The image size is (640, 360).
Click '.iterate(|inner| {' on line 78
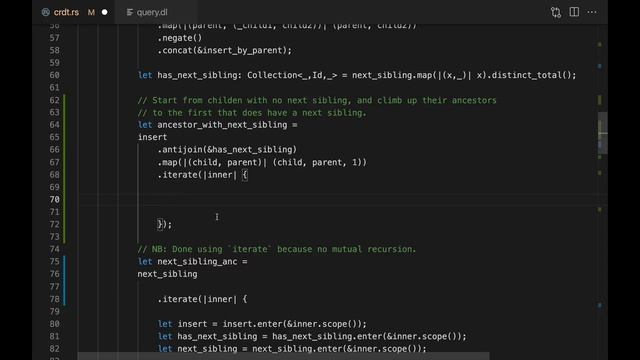(x=202, y=299)
